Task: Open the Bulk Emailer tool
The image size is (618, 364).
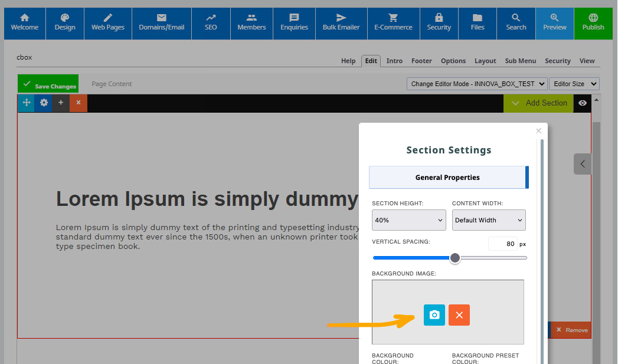Action: [341, 23]
